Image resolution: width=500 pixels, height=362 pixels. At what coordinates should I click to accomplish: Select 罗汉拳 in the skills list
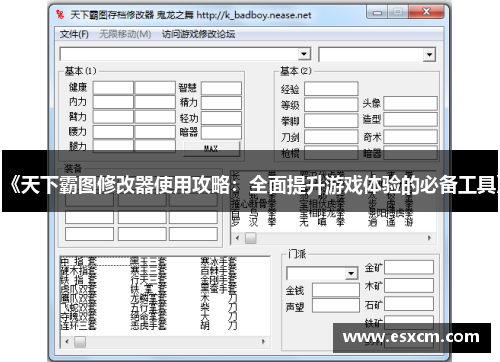pos(254,222)
